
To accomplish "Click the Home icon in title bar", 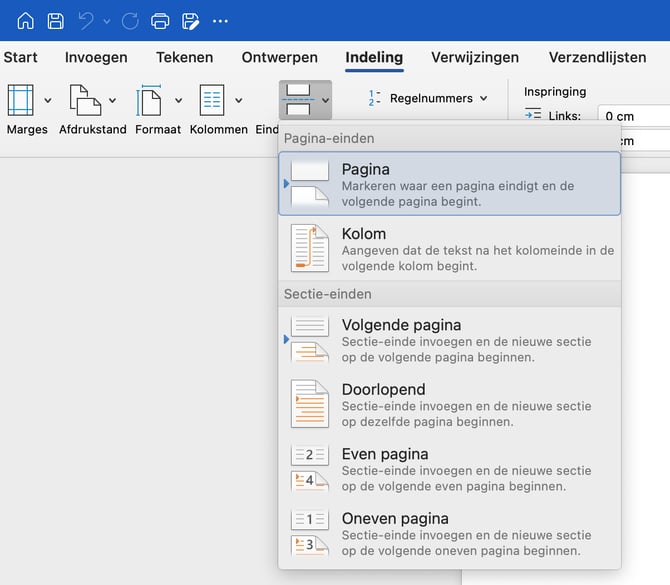I will 26,21.
